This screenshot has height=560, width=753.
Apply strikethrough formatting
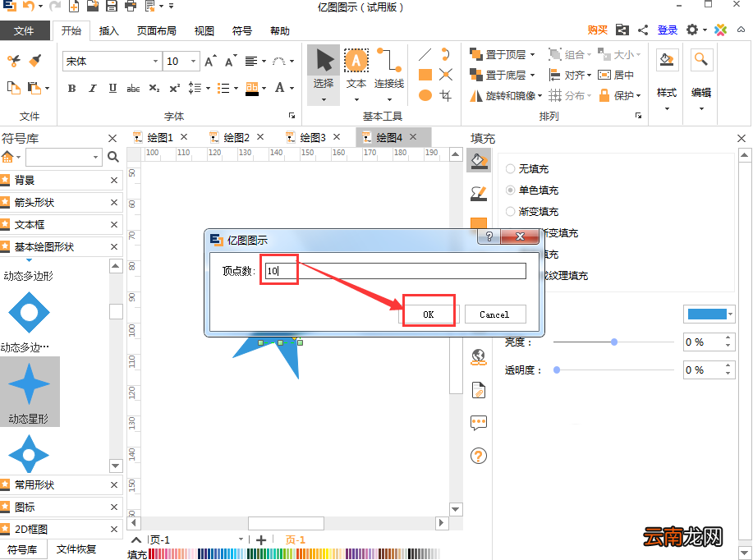coord(133,89)
